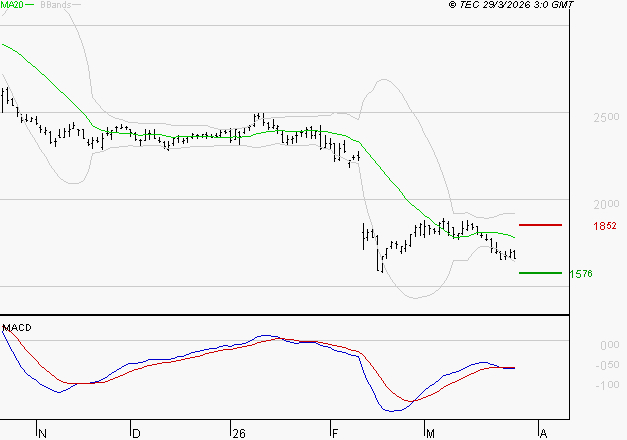Click the green 1576 support value
Screen dimensions: 627x440
[x=581, y=274]
